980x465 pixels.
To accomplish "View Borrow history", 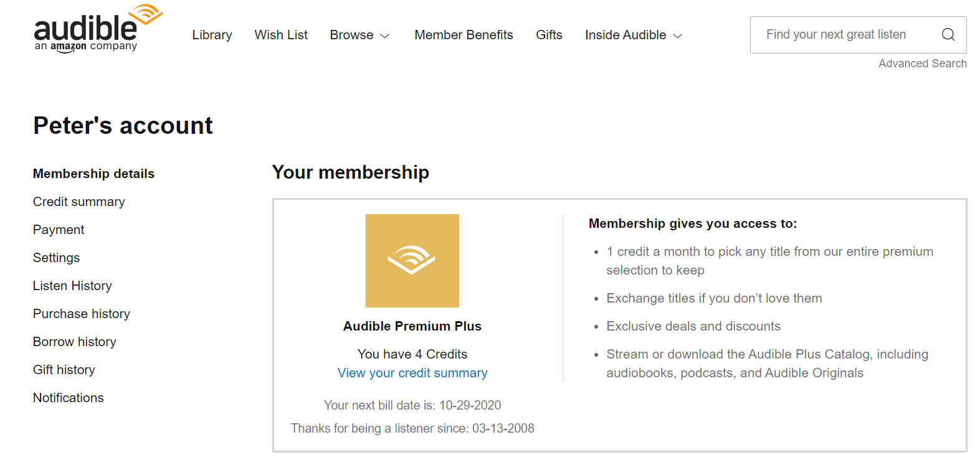I will point(75,342).
